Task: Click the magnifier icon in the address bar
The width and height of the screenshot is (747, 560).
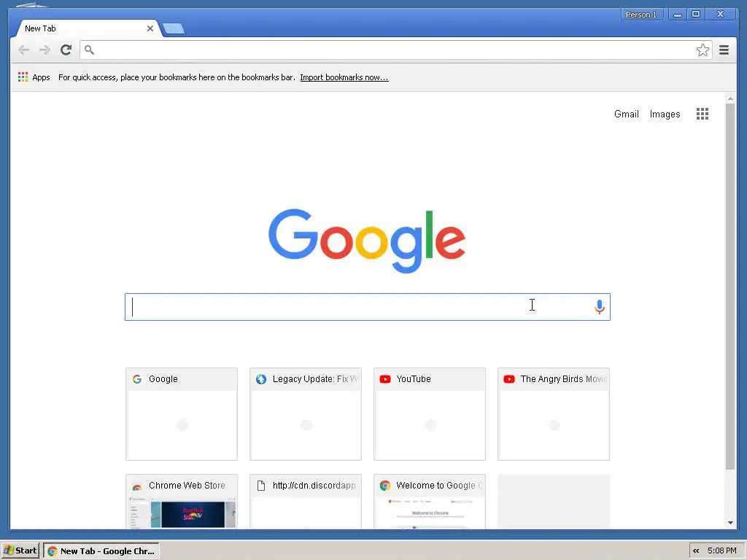Action: (x=89, y=50)
